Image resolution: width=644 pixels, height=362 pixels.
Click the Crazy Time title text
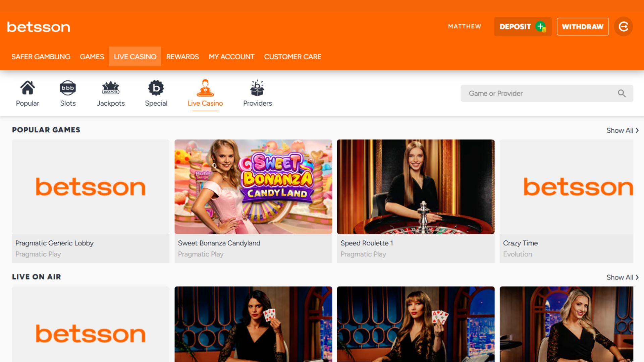pos(520,243)
